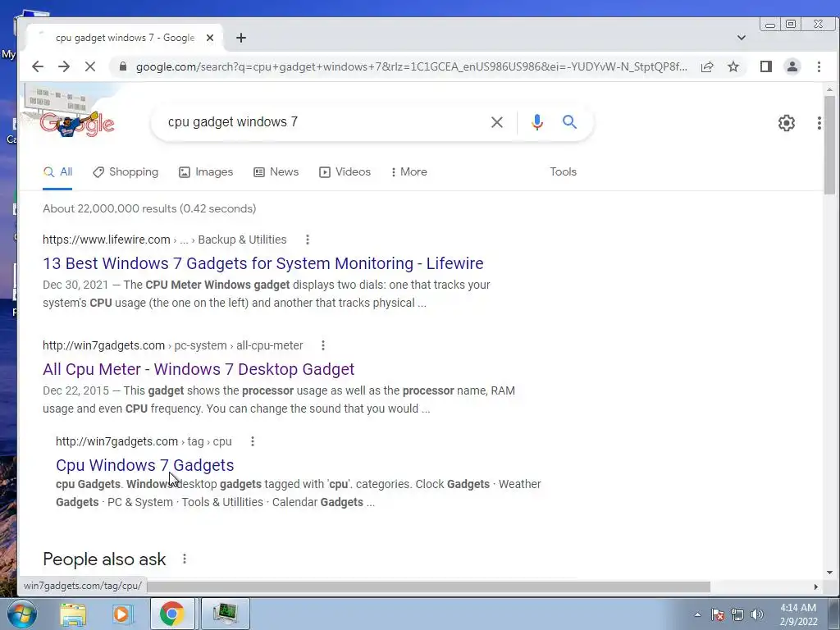Expand the More search filters
Screen dimensions: 840x630
(x=409, y=172)
